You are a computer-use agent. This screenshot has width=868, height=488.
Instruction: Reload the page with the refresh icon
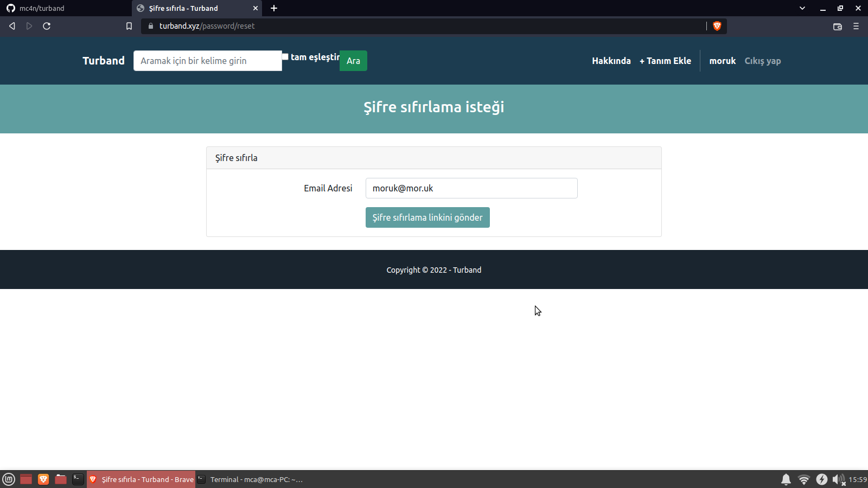tap(47, 26)
